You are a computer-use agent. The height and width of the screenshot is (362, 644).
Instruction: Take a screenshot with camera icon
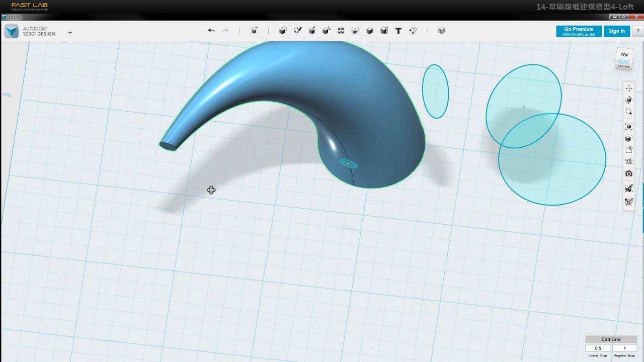click(629, 173)
